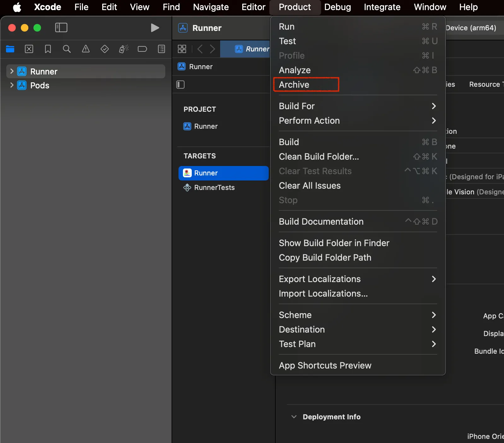Screen dimensions: 504x443
Task: Open the Window menu
Action: click(x=430, y=7)
